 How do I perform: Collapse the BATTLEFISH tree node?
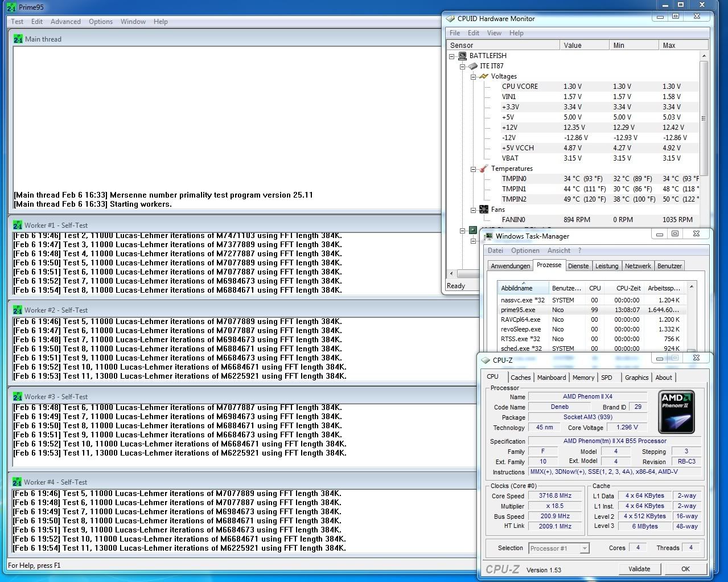[x=452, y=56]
